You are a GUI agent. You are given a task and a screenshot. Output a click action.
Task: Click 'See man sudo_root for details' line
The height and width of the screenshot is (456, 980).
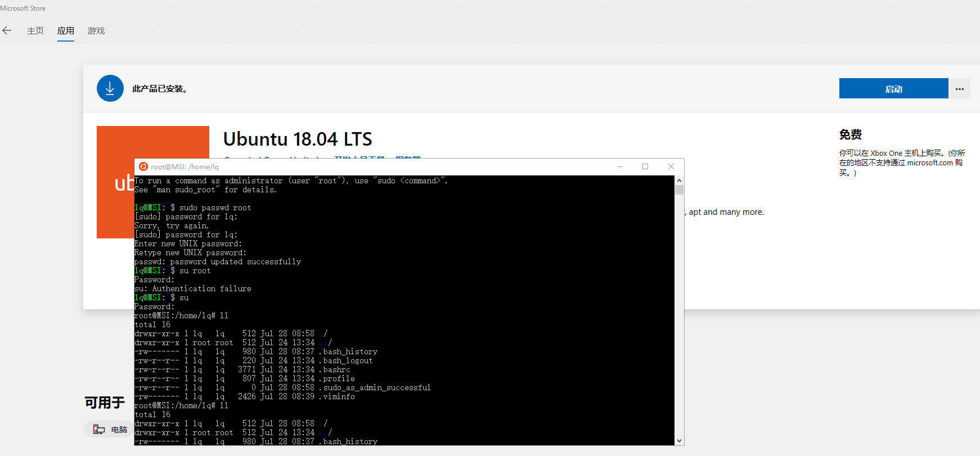click(205, 189)
